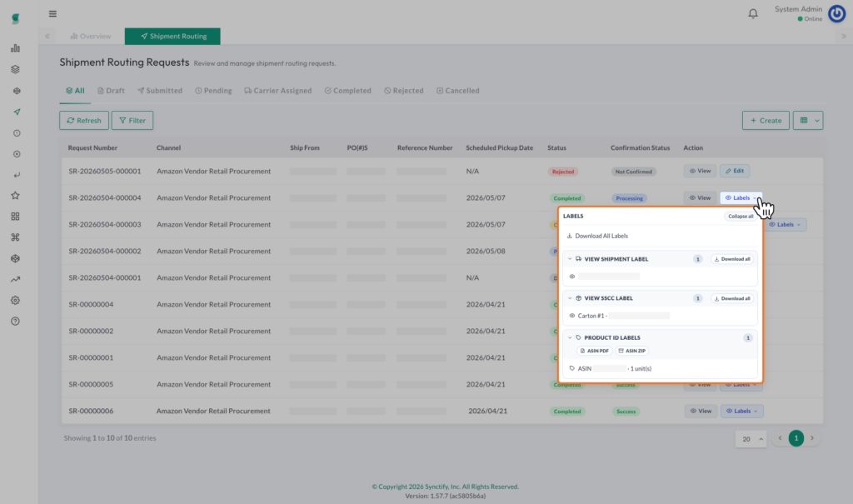Click the table column layout icon

pos(804,120)
